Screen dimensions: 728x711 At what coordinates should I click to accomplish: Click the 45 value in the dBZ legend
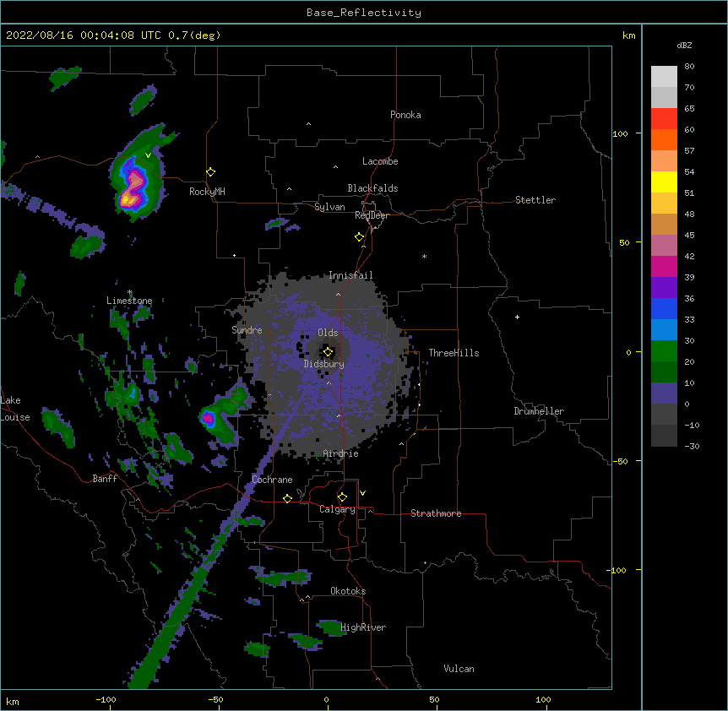click(x=689, y=236)
